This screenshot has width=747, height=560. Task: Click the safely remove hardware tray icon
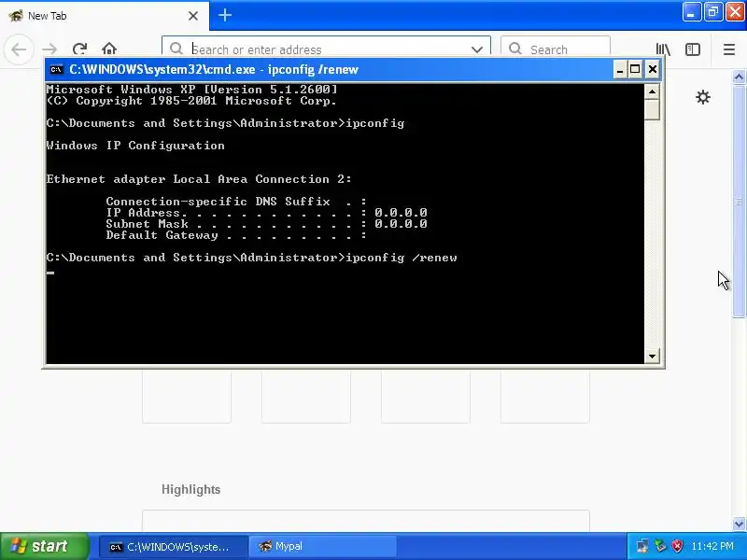pyautogui.click(x=660, y=546)
